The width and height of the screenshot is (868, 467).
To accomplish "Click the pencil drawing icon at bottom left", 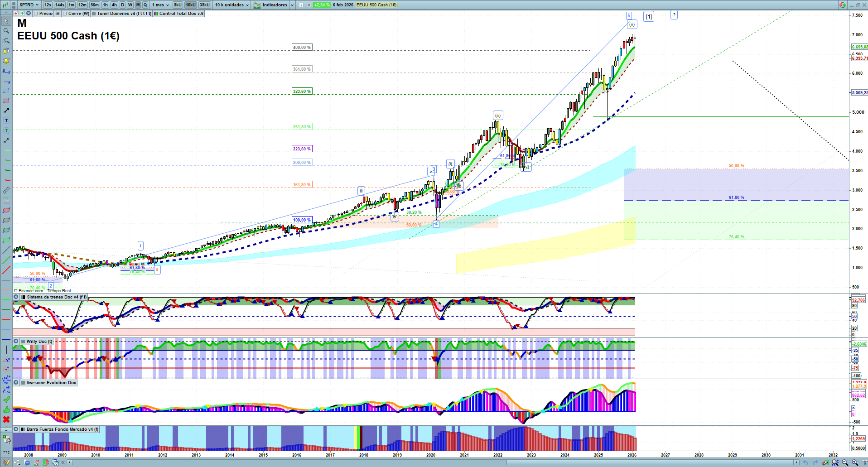I will (x=6, y=462).
